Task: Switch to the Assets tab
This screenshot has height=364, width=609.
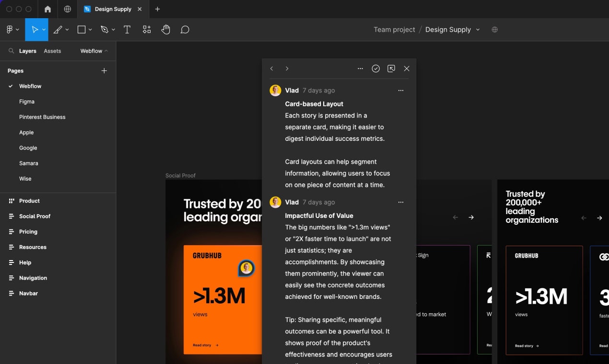Action: tap(52, 51)
